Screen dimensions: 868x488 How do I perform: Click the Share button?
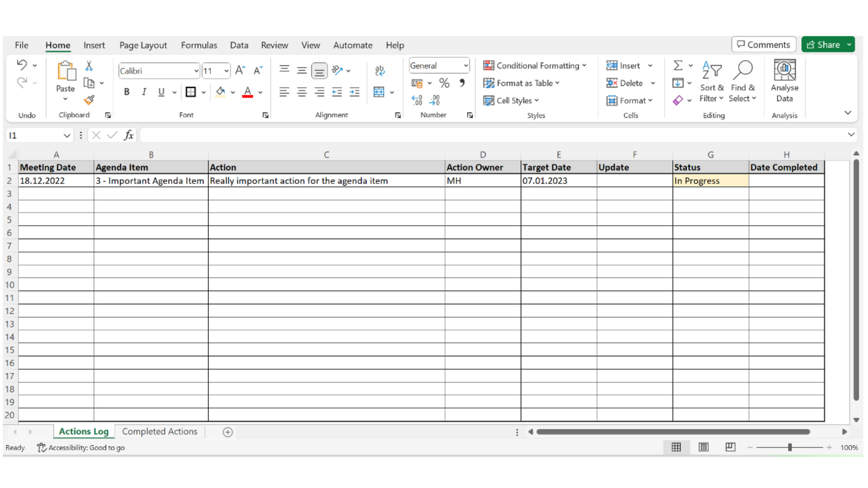[x=823, y=45]
